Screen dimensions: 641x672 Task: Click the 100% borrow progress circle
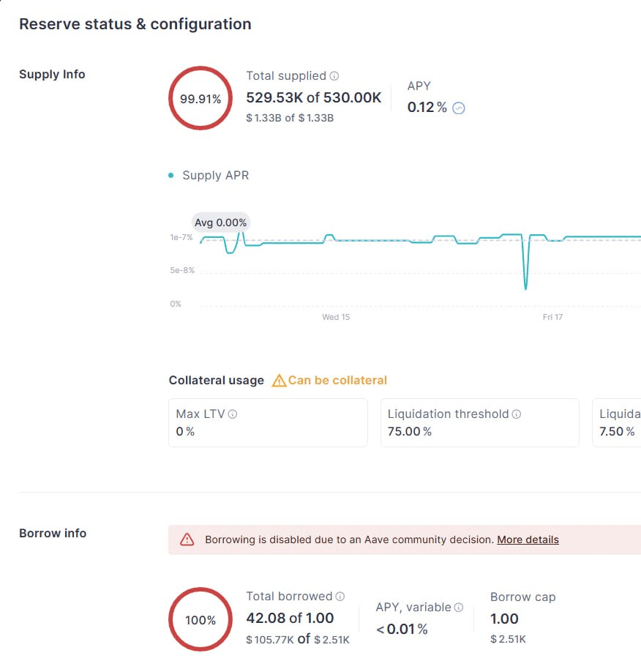click(x=200, y=620)
